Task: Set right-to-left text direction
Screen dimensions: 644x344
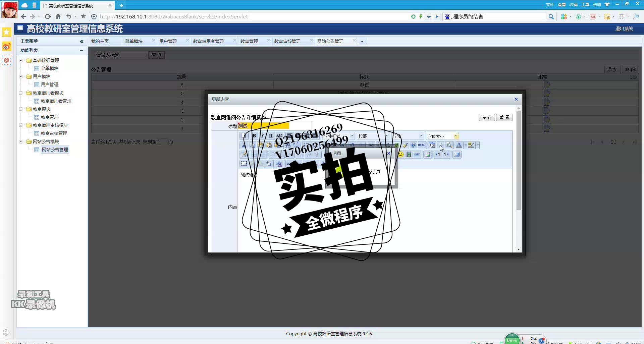Action: click(x=446, y=155)
